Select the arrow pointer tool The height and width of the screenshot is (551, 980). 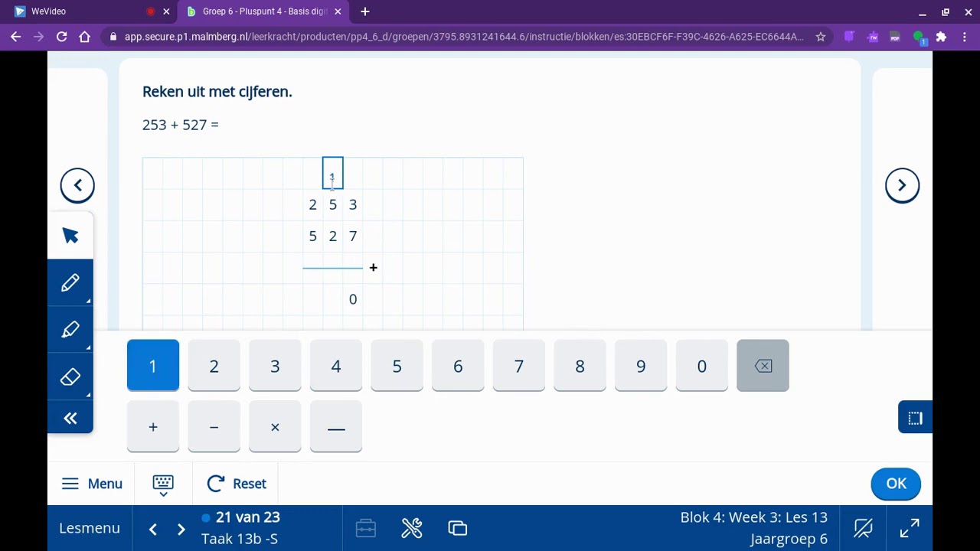70,236
